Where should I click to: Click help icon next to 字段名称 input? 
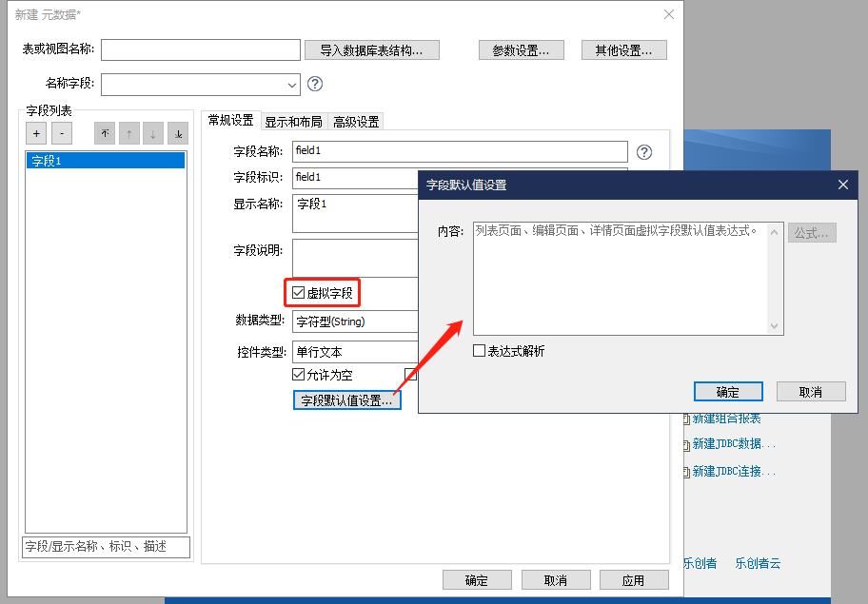644,151
